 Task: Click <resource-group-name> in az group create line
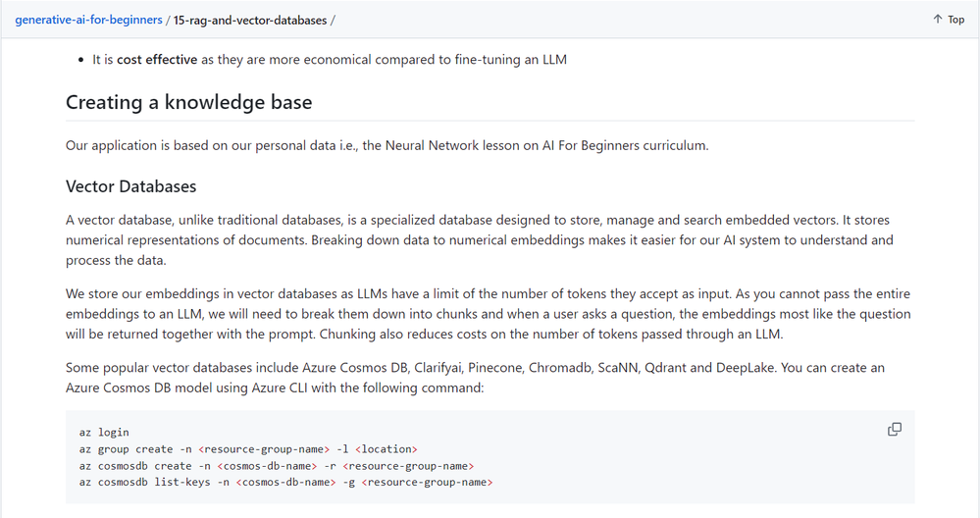tap(264, 449)
